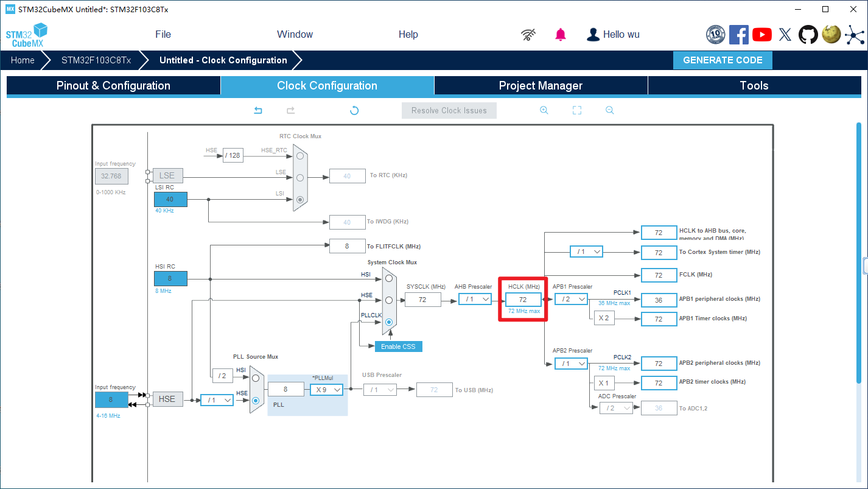
Task: Click the STM32CubeMX logo
Action: coord(27,35)
